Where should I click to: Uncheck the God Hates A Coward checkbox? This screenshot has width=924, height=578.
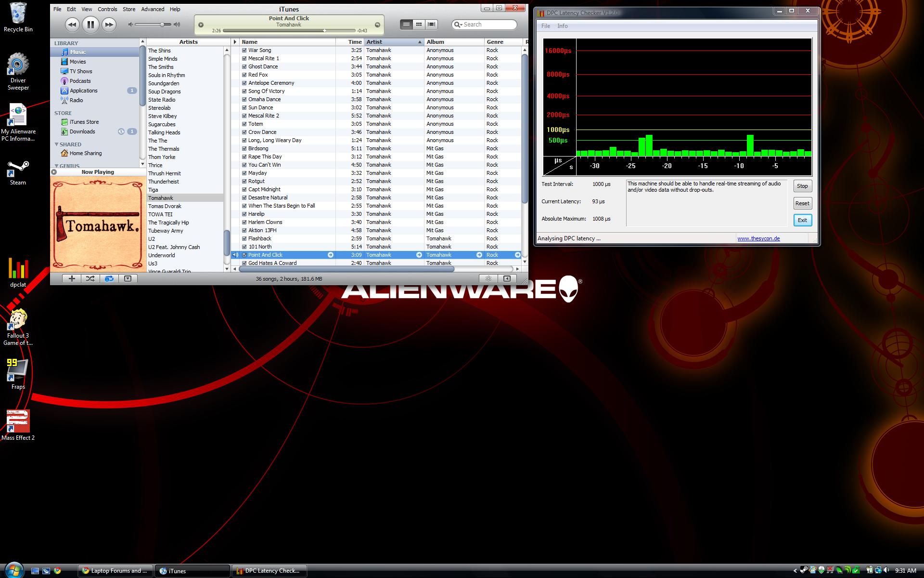(x=244, y=263)
